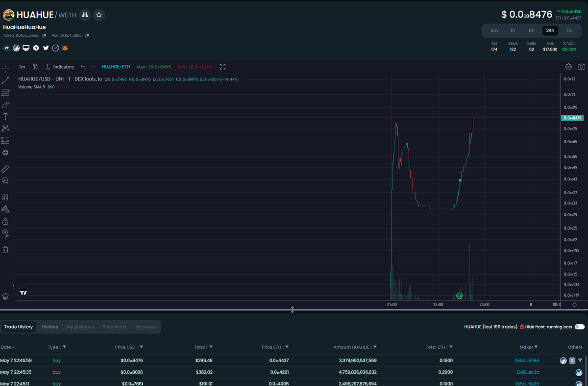Image resolution: width=588 pixels, height=386 pixels.
Task: Toggle stay in drawing mode pencil-lock
Action: [5, 209]
